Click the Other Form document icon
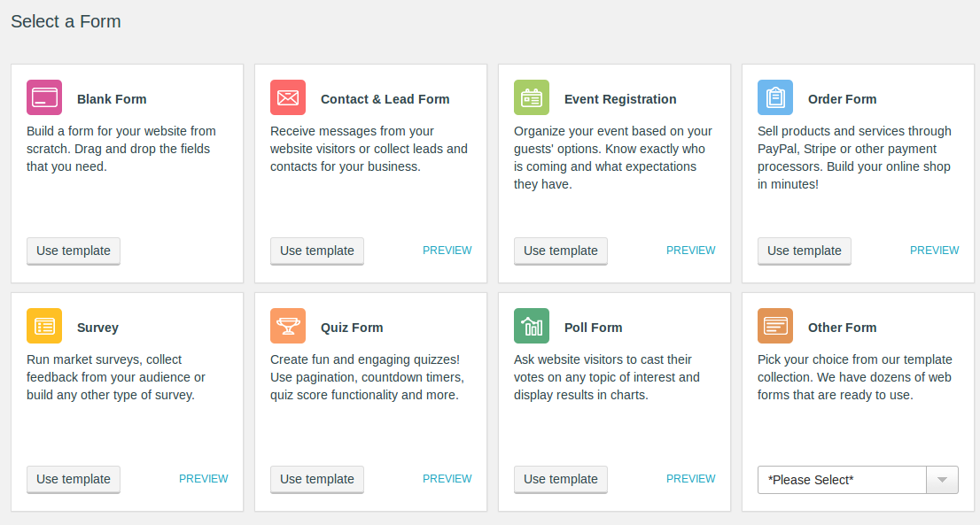Viewport: 980px width, 525px height. [775, 326]
